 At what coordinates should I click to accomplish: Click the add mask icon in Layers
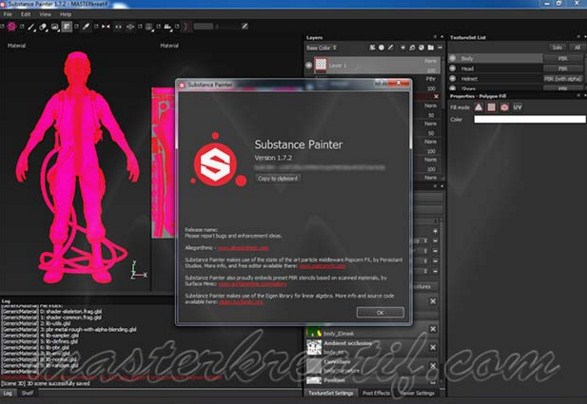(381, 48)
